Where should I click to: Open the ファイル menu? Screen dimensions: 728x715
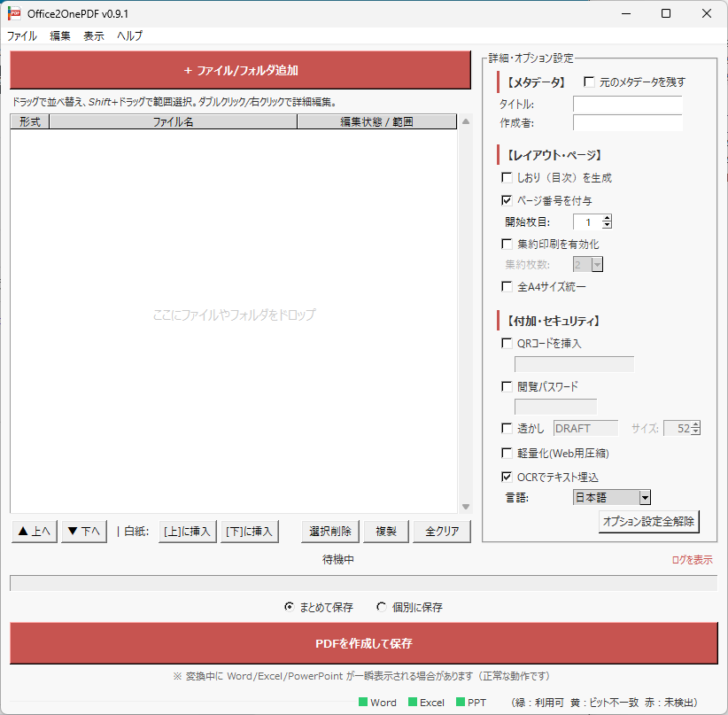coord(22,36)
